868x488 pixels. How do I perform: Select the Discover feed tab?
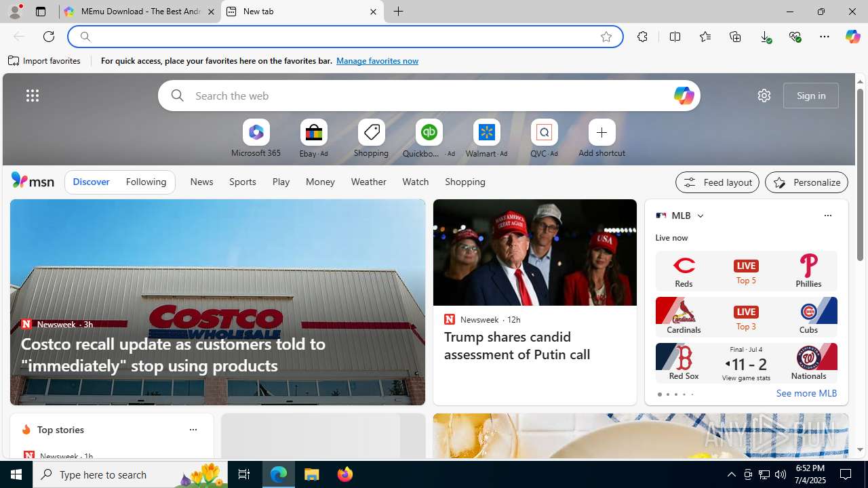91,182
